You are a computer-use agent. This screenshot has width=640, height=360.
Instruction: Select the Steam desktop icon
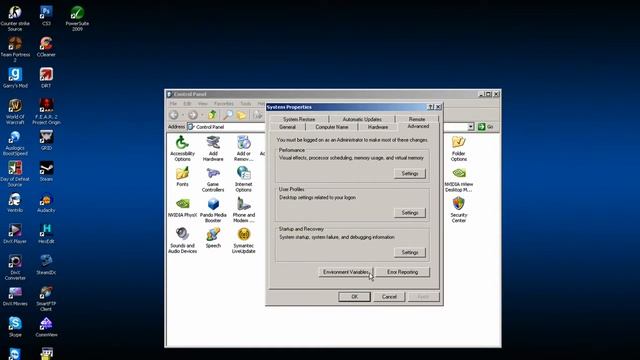pyautogui.click(x=46, y=171)
